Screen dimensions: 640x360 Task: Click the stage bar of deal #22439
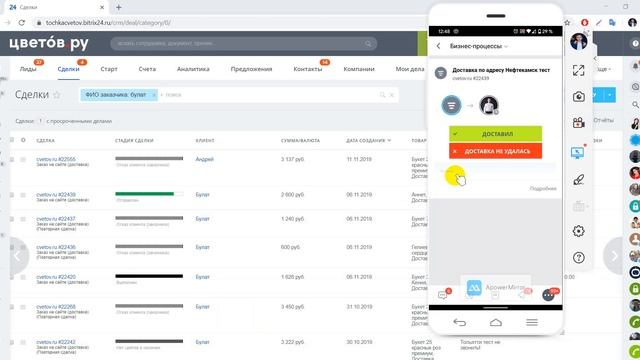point(149,194)
